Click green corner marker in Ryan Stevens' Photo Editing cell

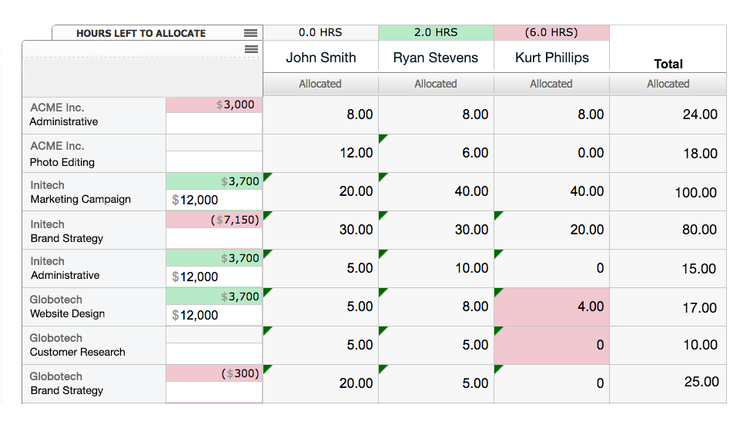click(382, 138)
